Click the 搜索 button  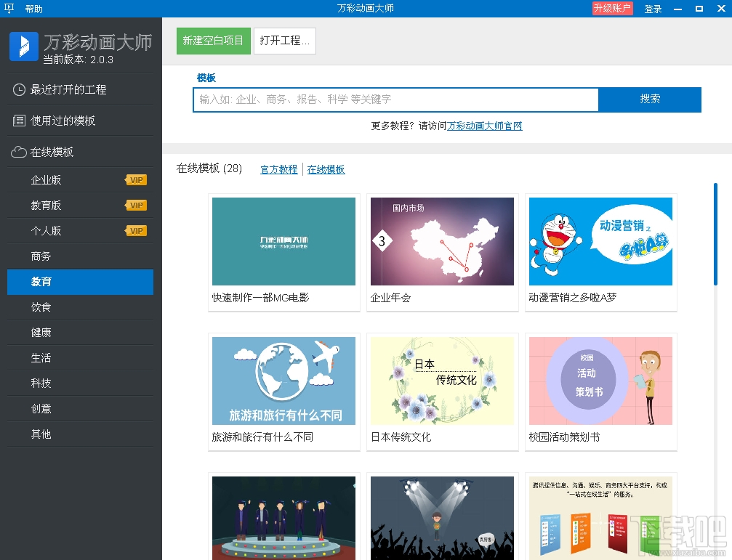coord(650,100)
